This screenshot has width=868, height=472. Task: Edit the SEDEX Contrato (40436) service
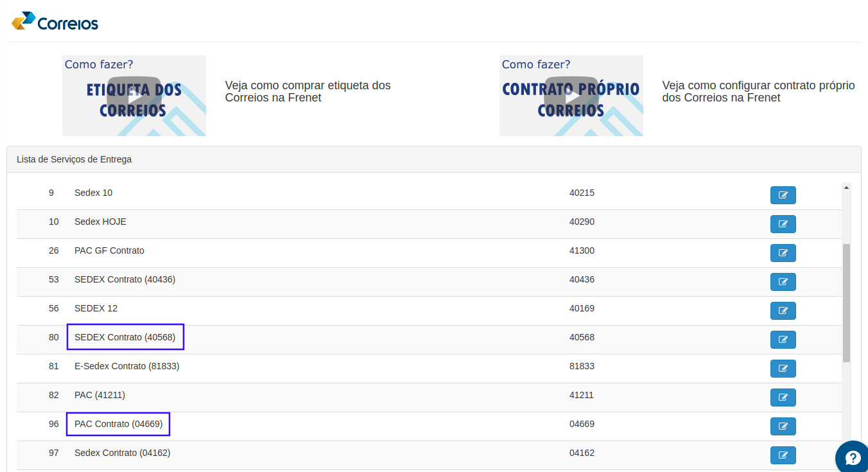(783, 282)
